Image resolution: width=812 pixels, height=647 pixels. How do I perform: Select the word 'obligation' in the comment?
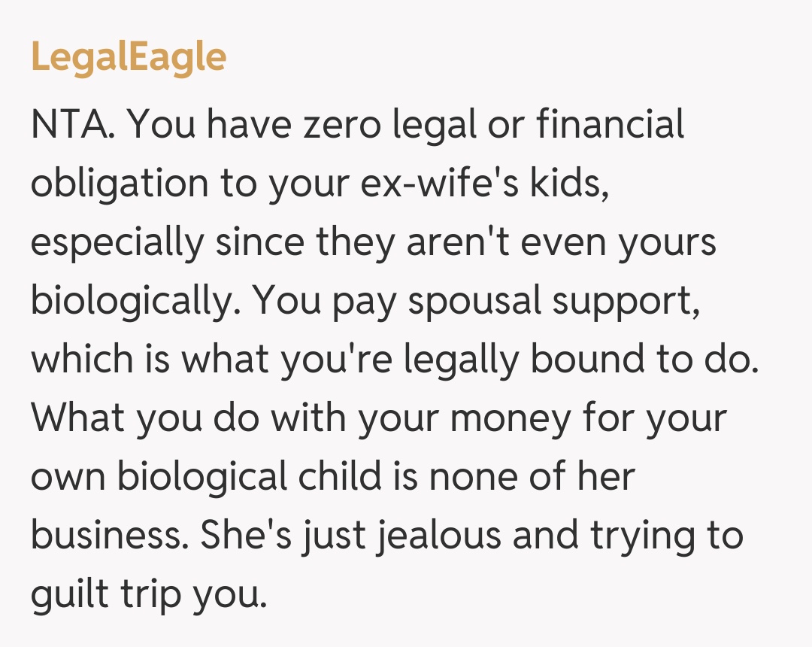(120, 184)
